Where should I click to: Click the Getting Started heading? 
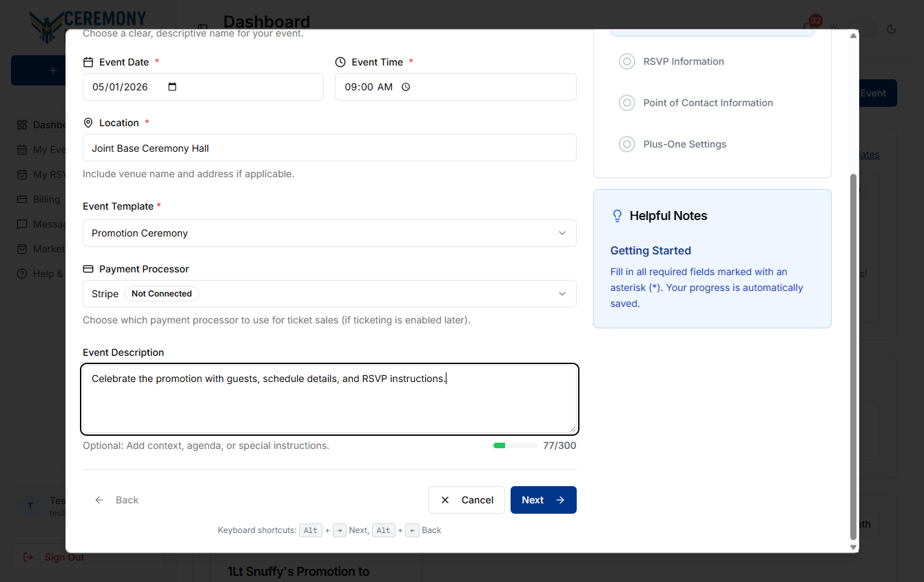pos(650,250)
